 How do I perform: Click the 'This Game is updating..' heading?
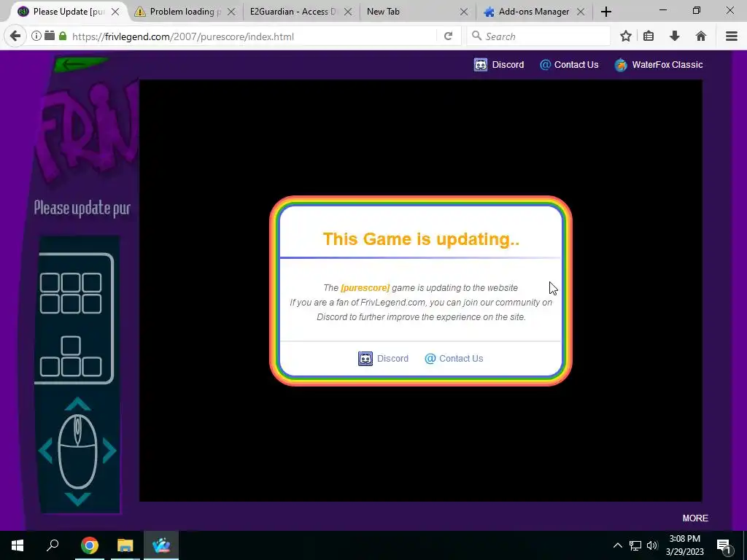tap(421, 239)
